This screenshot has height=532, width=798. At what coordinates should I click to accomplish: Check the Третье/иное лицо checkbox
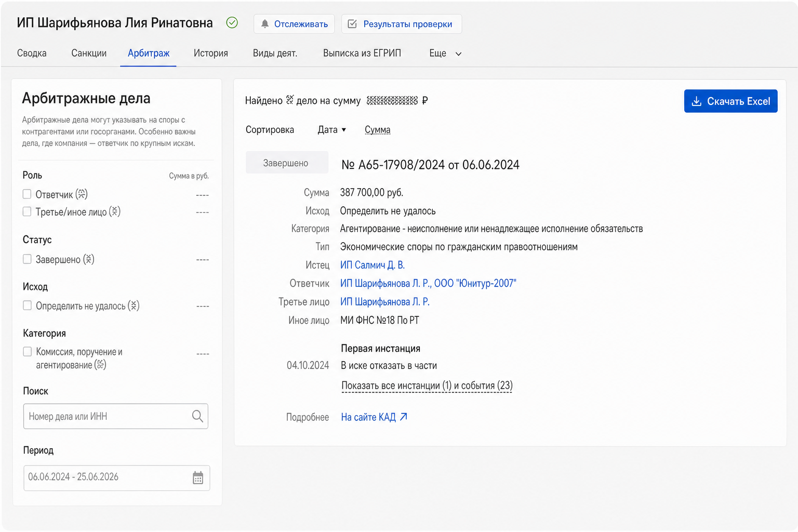(27, 211)
